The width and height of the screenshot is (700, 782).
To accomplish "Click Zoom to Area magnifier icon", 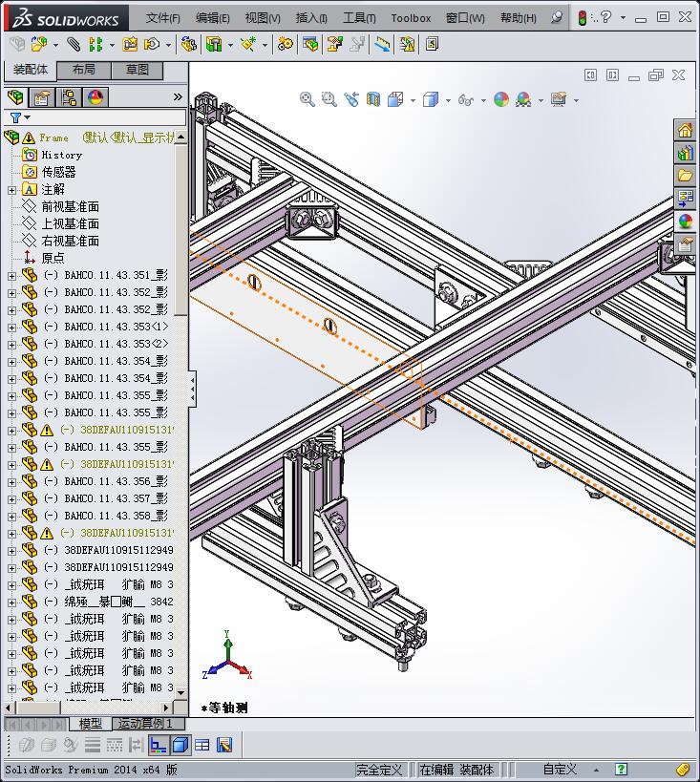I will pos(329,99).
